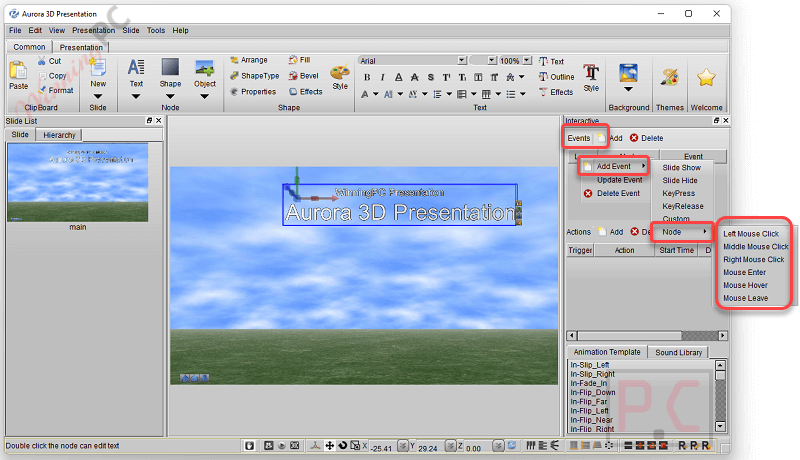Viewport: 800px width, 460px height.
Task: Switch to the Hierarchy tab
Action: pyautogui.click(x=59, y=135)
